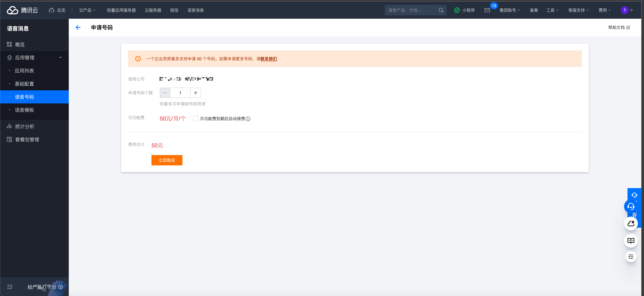The image size is (644, 296).
Task: Click the 立即购买 button
Action: click(167, 160)
